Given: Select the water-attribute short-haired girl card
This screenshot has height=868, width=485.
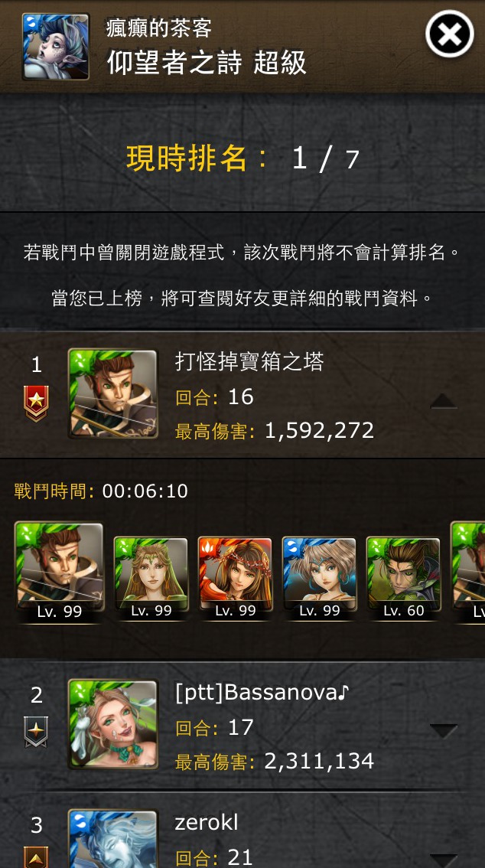Looking at the screenshot, I should click(x=319, y=578).
